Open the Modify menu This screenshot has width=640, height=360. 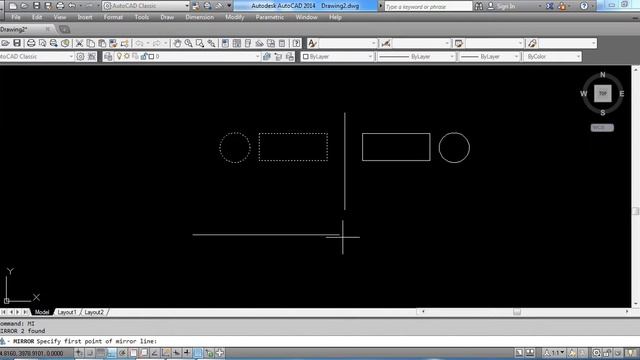tap(234, 18)
